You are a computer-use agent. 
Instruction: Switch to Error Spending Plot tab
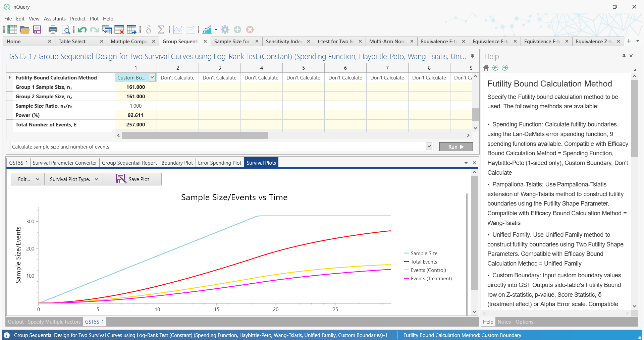pyautogui.click(x=220, y=163)
